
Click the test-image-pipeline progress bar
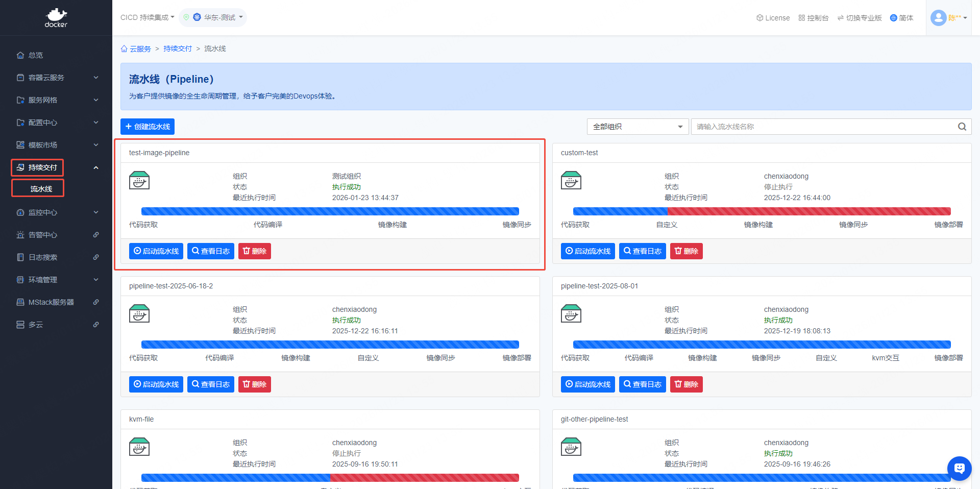[x=330, y=211]
